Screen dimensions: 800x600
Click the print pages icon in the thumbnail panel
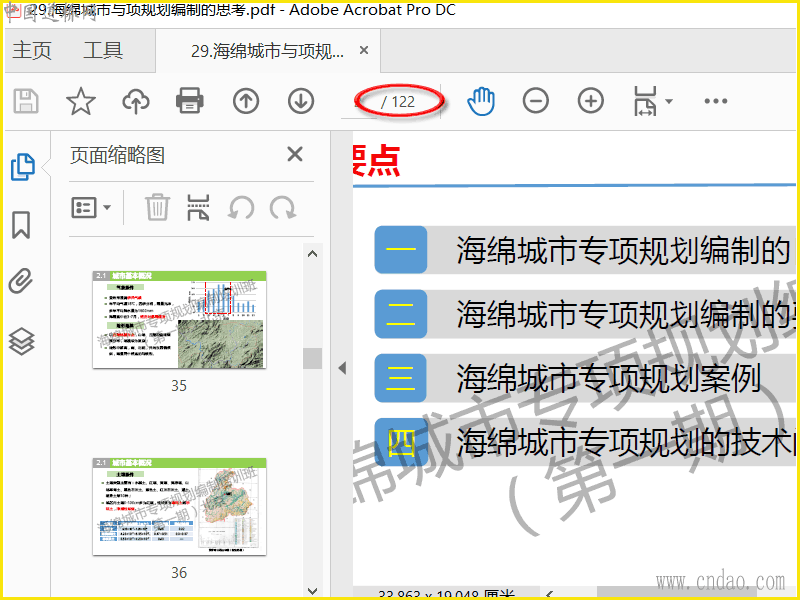pyautogui.click(x=198, y=207)
